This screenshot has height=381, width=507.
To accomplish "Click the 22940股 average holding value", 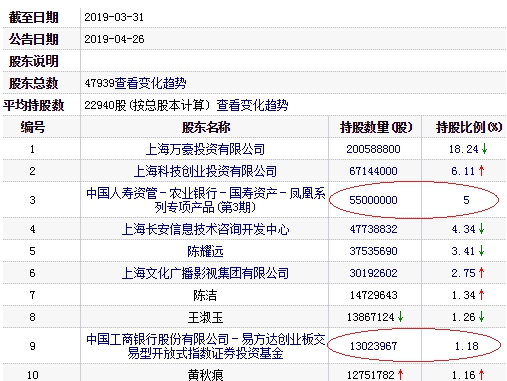I will click(x=105, y=105).
